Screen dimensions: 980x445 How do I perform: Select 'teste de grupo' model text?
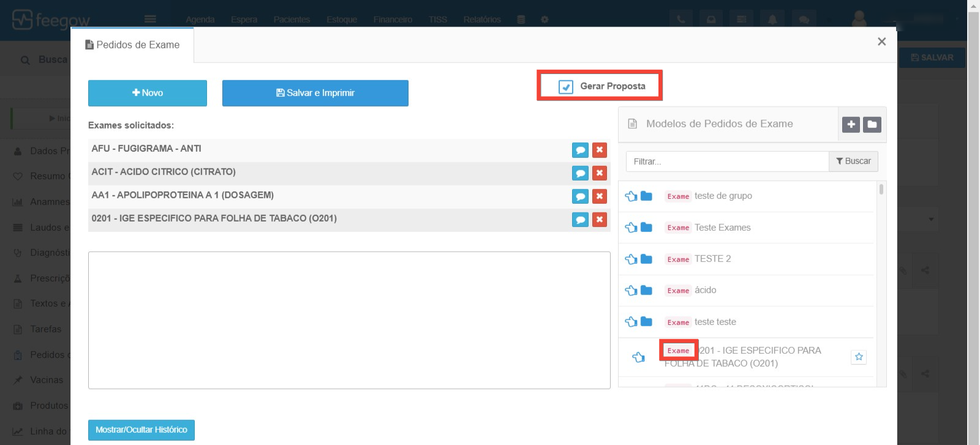pyautogui.click(x=723, y=196)
